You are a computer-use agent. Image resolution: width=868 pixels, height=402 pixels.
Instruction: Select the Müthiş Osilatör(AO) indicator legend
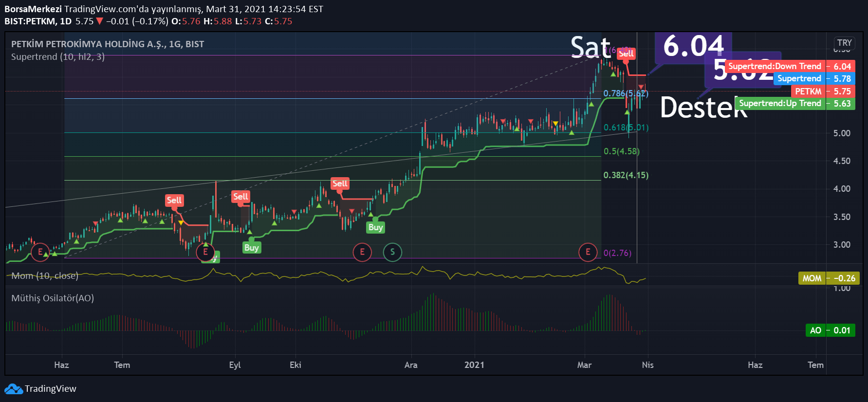pyautogui.click(x=53, y=298)
